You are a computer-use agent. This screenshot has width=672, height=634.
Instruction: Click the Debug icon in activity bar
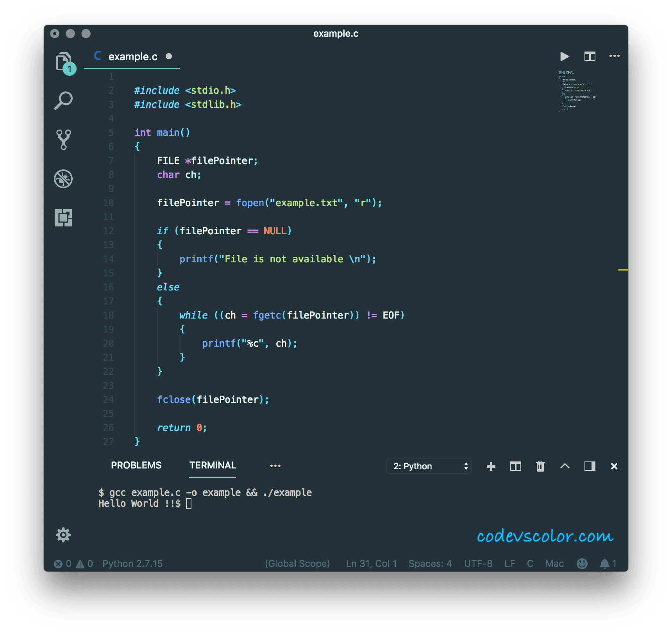point(63,178)
